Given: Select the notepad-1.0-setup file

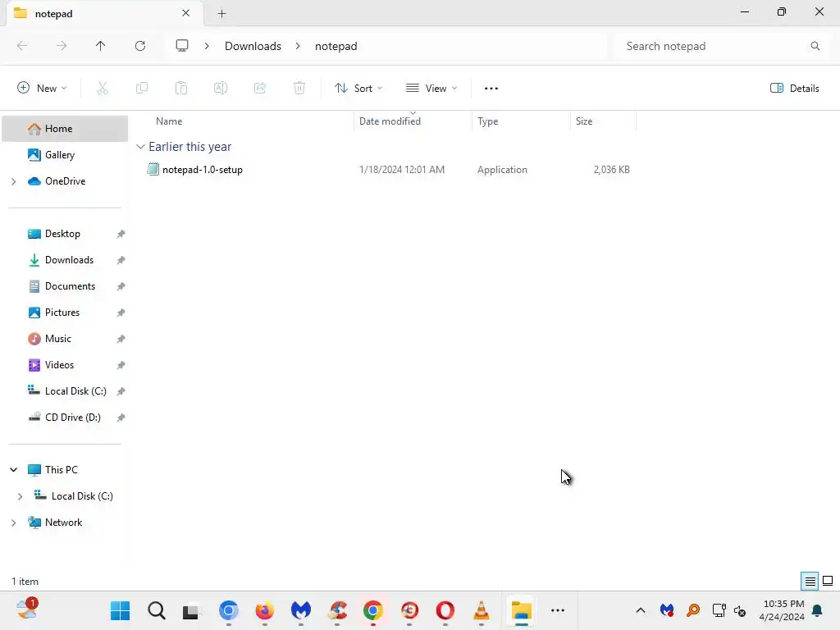Looking at the screenshot, I should (x=203, y=170).
